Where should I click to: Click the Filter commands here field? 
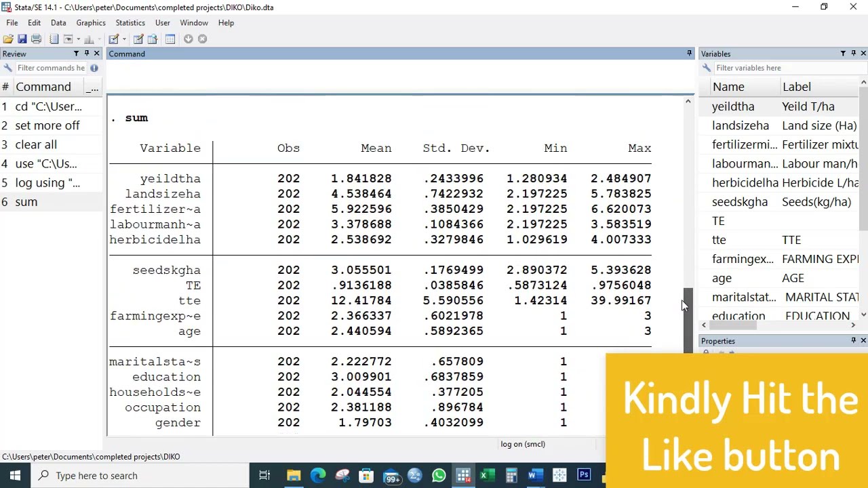point(51,68)
